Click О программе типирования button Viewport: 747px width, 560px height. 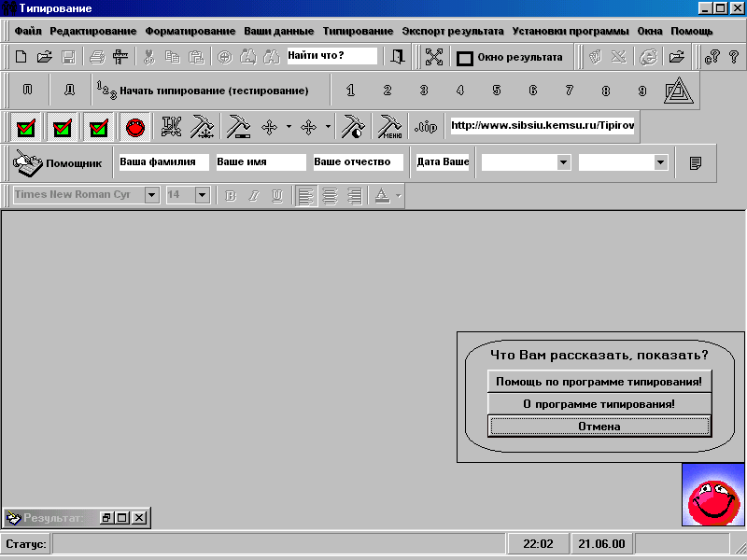(x=599, y=404)
